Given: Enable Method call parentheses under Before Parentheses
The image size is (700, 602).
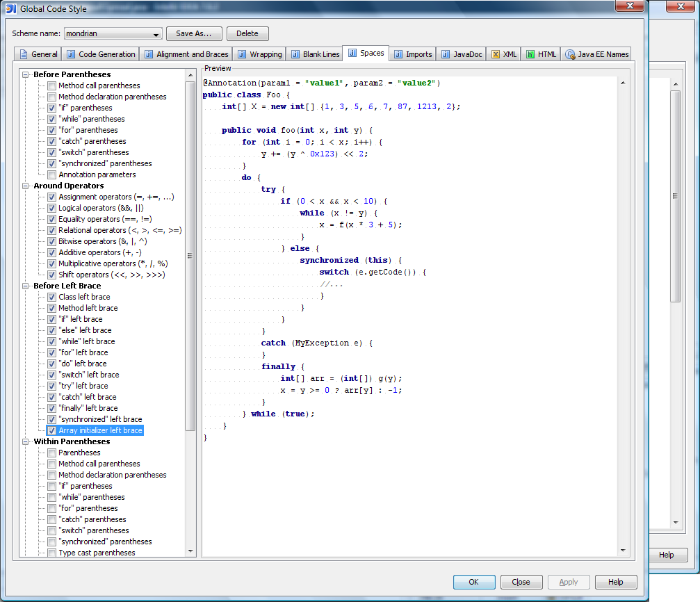Looking at the screenshot, I should pyautogui.click(x=51, y=86).
